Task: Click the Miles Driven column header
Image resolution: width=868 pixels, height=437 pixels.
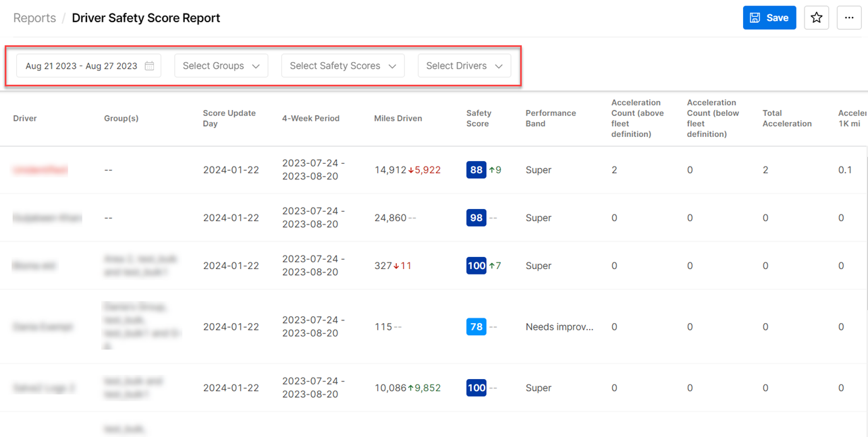Action: pyautogui.click(x=398, y=119)
